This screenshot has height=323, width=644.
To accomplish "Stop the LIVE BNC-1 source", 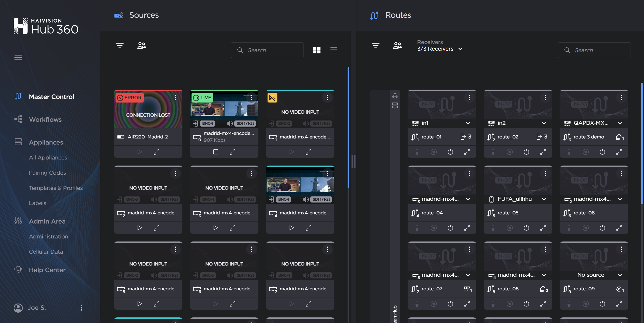I will [x=216, y=152].
